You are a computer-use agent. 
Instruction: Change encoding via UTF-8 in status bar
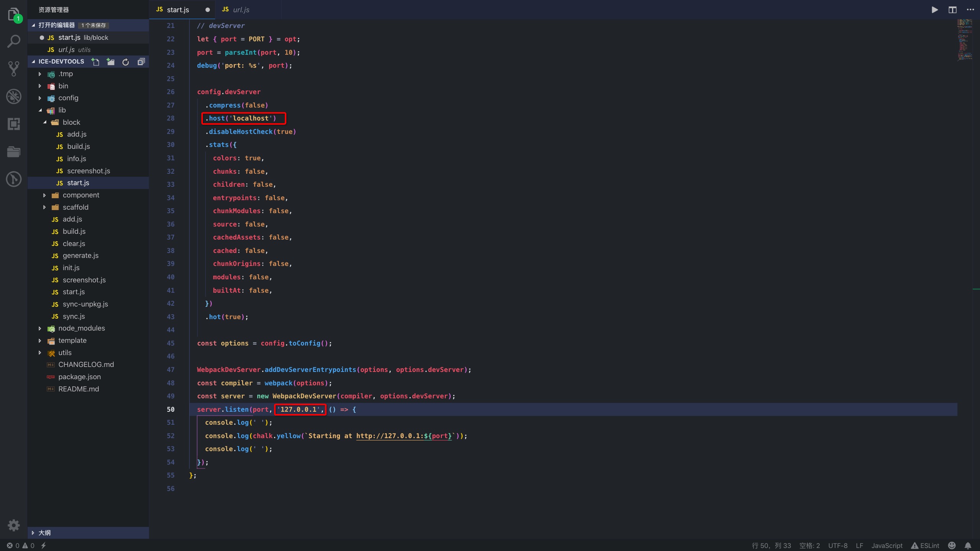coord(838,545)
